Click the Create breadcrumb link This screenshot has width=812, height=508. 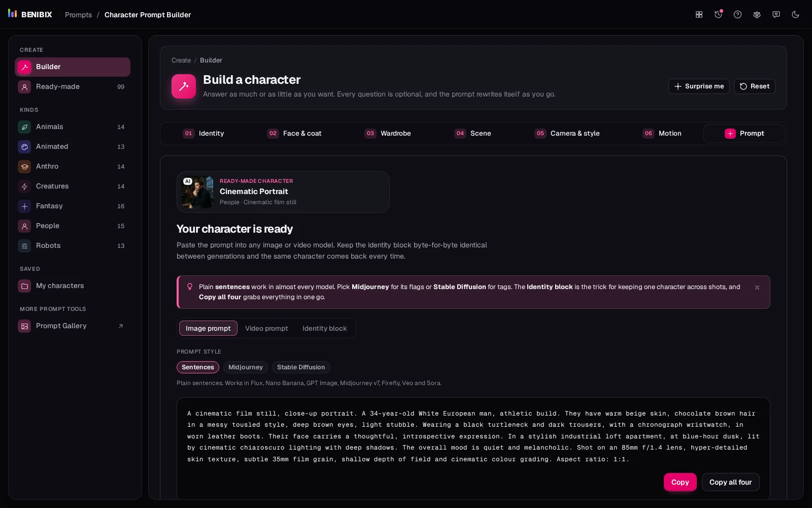tap(181, 60)
